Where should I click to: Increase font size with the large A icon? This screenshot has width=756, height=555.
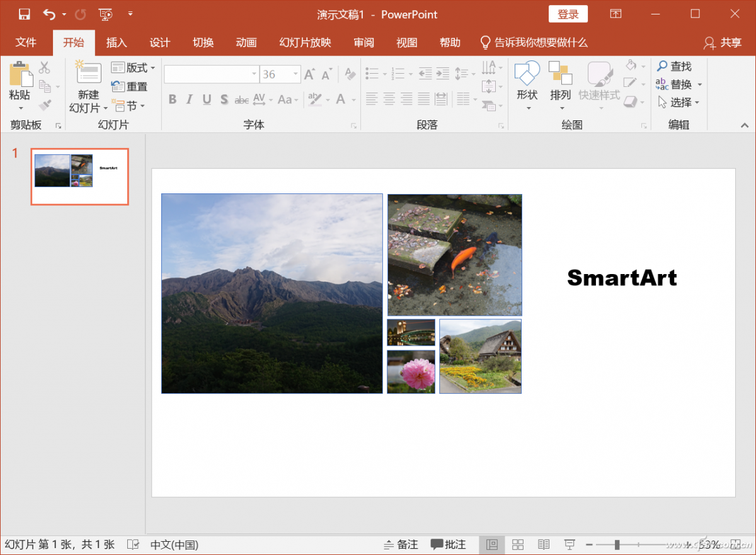[x=309, y=74]
